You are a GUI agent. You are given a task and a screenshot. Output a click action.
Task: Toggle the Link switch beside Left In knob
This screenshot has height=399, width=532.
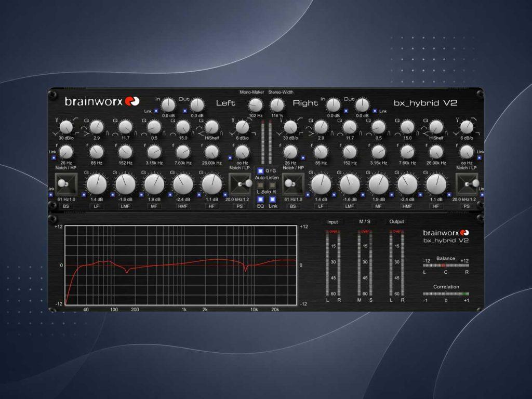point(156,111)
